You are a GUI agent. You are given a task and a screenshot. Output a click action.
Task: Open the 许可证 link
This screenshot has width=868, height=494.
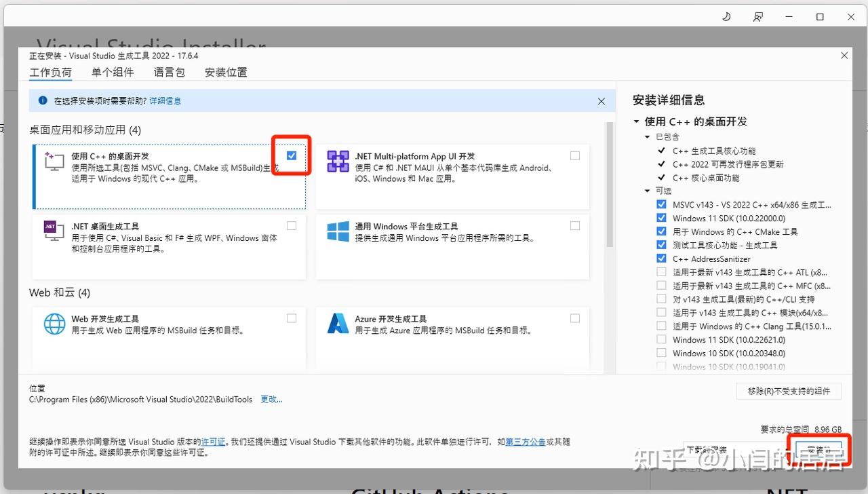point(212,441)
